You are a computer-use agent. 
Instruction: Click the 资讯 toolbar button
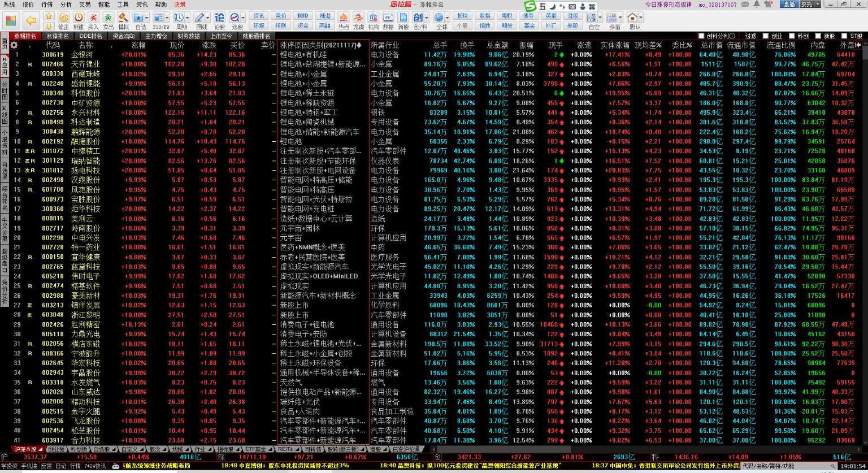(259, 16)
